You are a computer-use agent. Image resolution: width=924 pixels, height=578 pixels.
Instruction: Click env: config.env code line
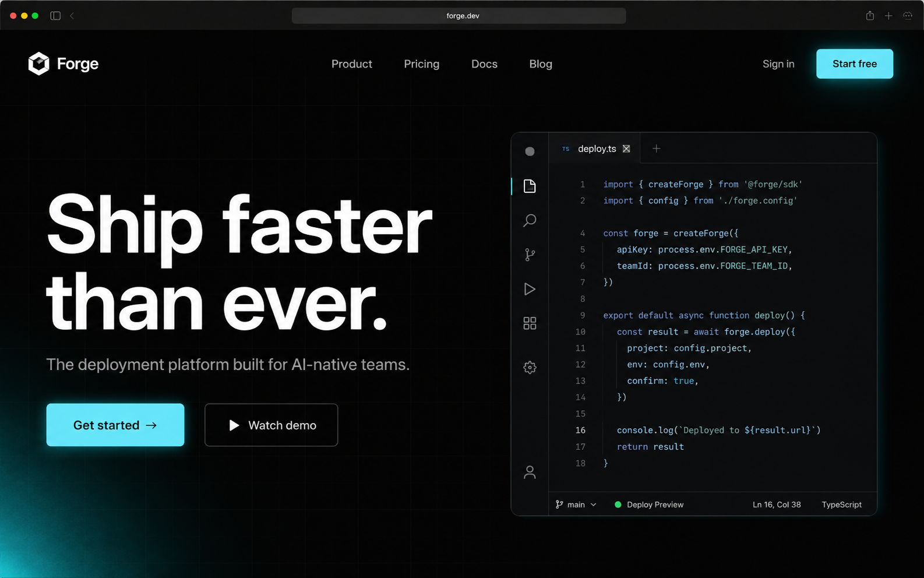coord(668,364)
